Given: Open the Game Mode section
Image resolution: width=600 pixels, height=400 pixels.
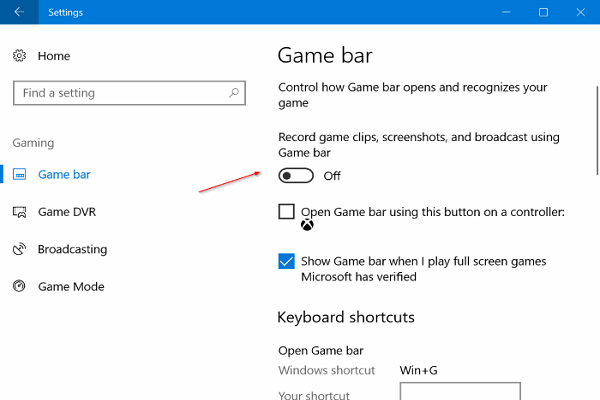Looking at the screenshot, I should [x=71, y=286].
